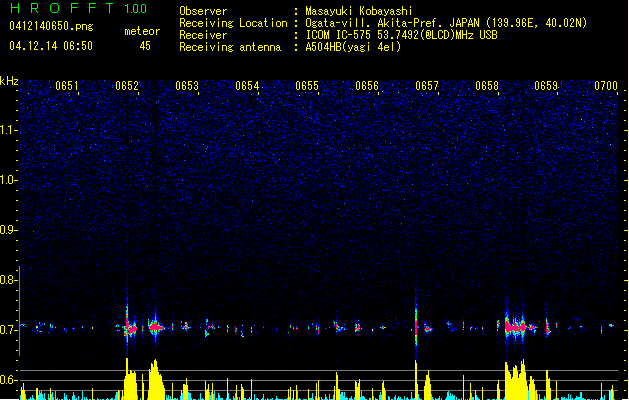
Task: Click the 0655 time marker
Action: click(307, 86)
